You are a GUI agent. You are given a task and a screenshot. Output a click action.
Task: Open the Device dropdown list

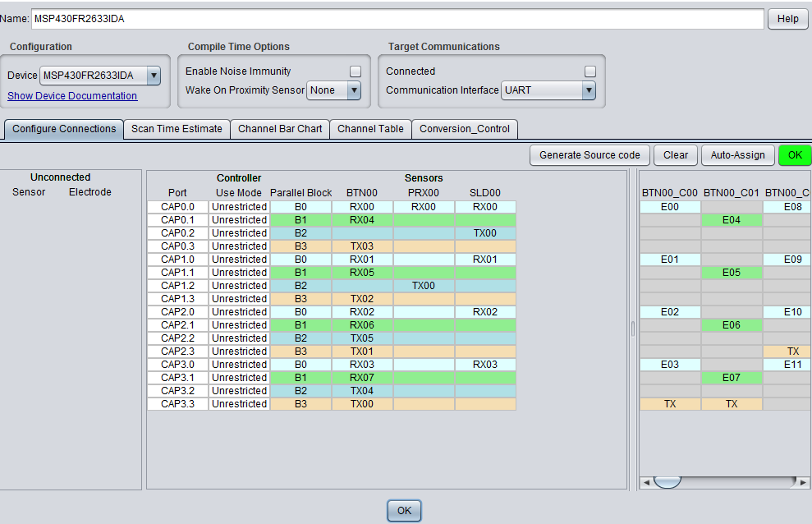[x=154, y=76]
